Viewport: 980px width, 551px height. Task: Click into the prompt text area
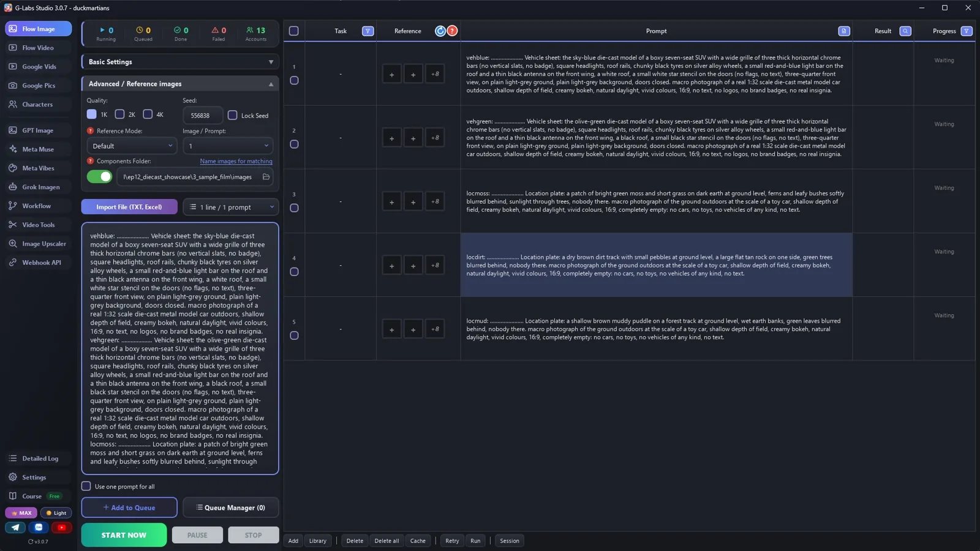(x=180, y=348)
